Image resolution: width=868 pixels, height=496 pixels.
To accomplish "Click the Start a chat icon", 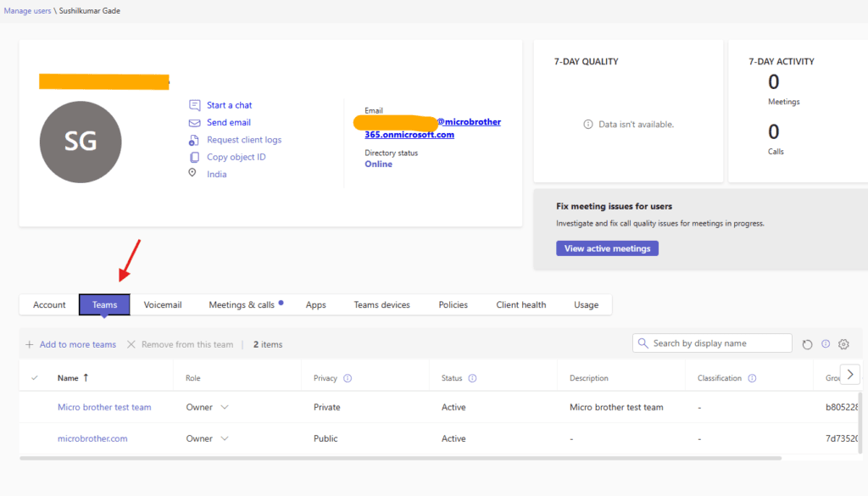I will pyautogui.click(x=194, y=105).
